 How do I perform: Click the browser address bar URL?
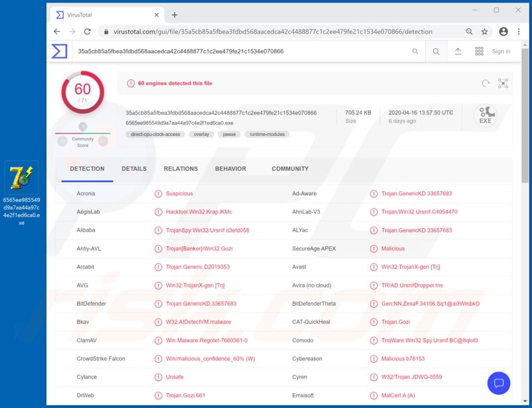click(x=273, y=32)
